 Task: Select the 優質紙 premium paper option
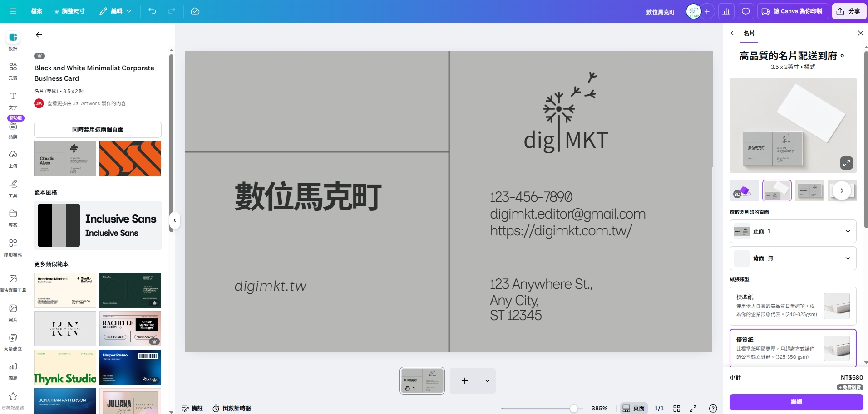coord(793,348)
